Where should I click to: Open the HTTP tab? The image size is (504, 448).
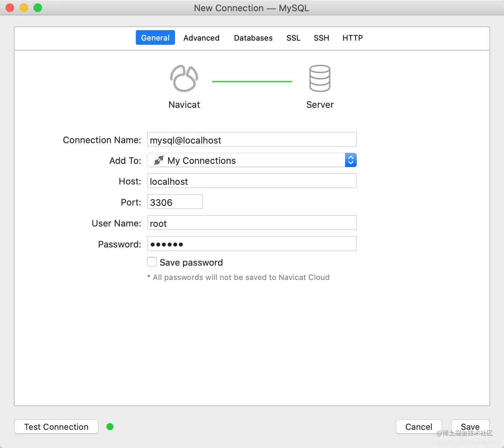tap(353, 38)
